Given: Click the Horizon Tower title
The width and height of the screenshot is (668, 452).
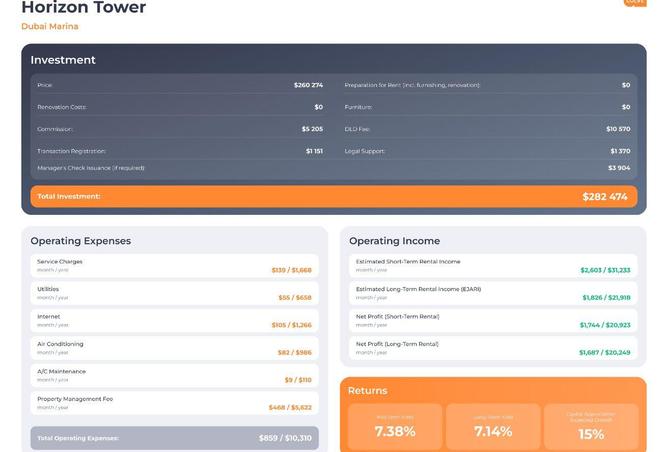Looking at the screenshot, I should (83, 8).
